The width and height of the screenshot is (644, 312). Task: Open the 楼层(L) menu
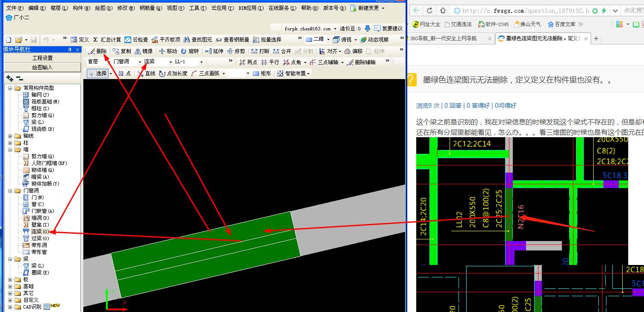click(59, 8)
